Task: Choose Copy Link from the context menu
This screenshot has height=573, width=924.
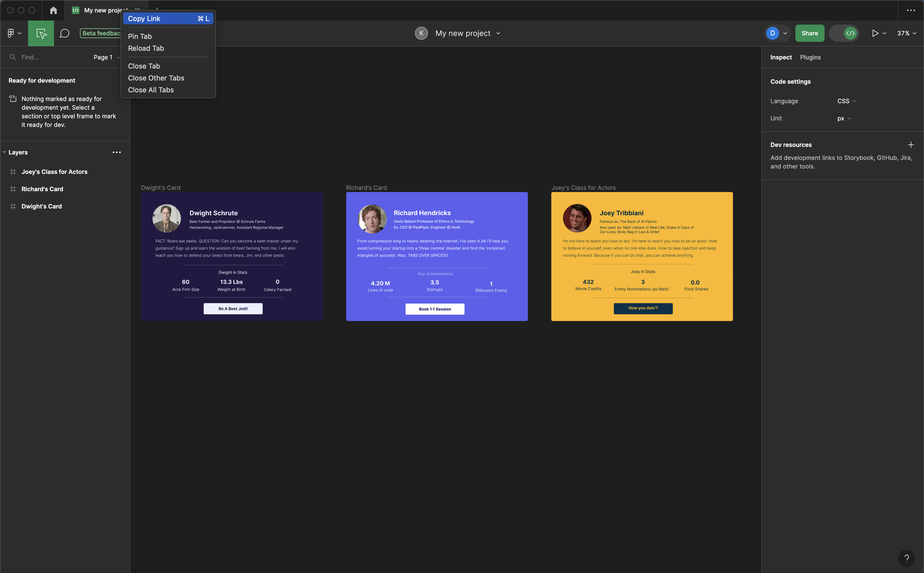Action: pos(168,19)
